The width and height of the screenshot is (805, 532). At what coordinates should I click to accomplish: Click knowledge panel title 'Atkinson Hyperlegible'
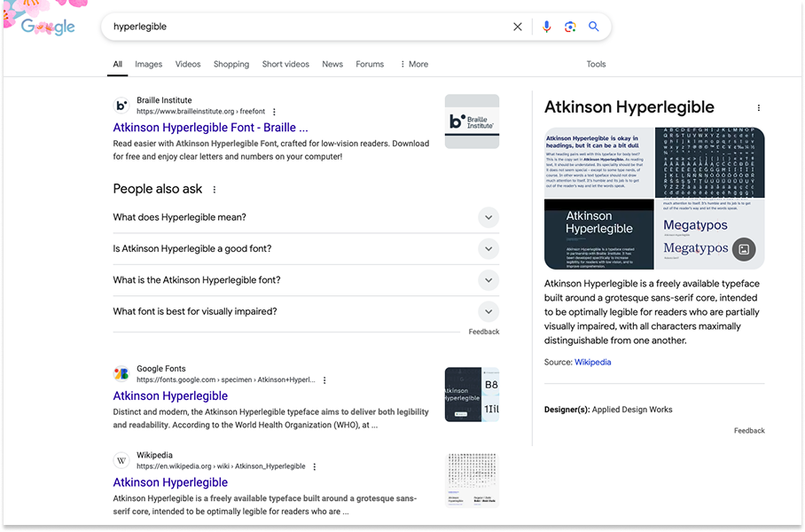pos(629,107)
